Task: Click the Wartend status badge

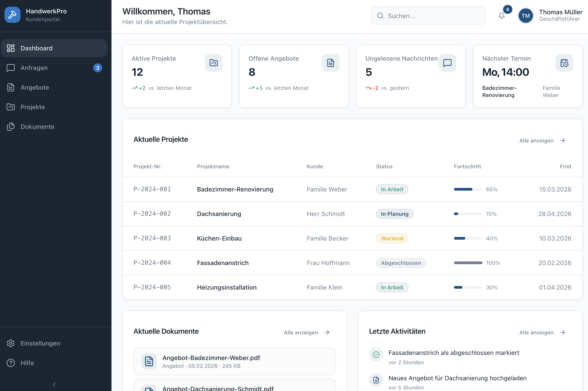Action: 392,238
